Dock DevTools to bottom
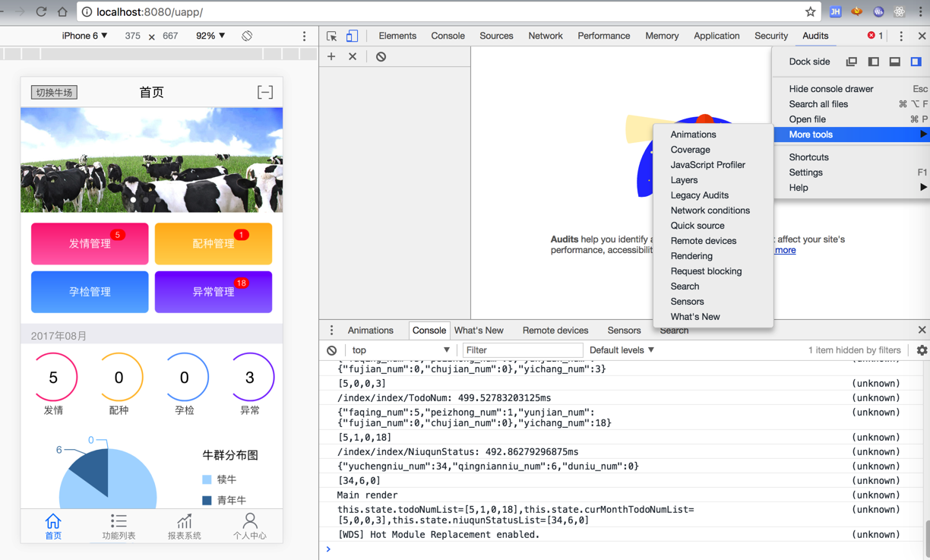930x560 pixels. click(x=895, y=62)
